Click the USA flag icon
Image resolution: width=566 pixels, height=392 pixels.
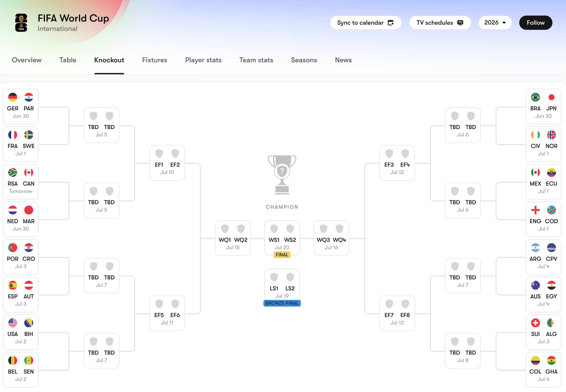point(12,323)
